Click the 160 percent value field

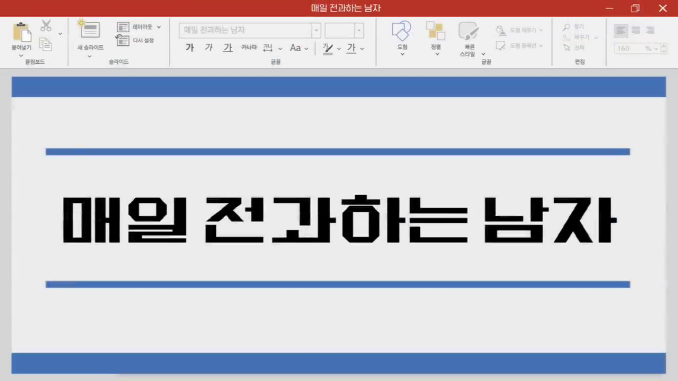point(637,48)
